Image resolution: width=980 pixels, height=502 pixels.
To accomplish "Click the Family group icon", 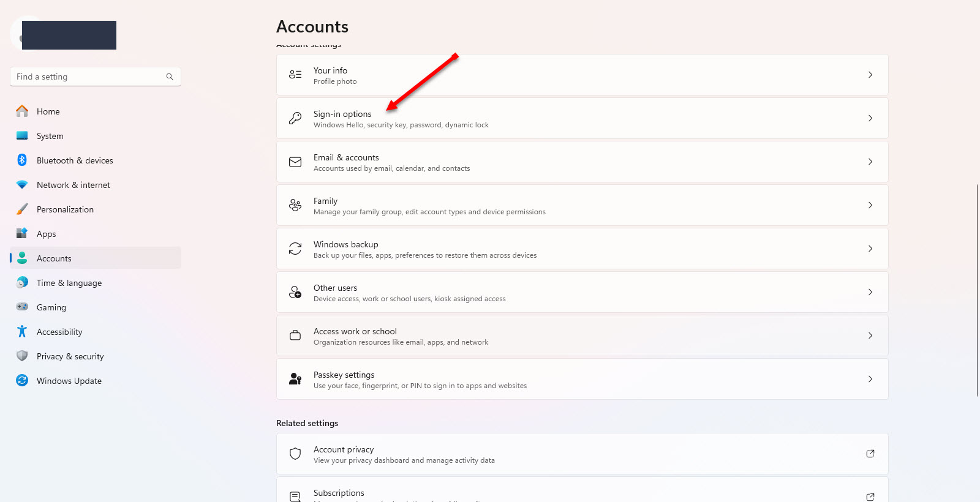I will tap(295, 205).
